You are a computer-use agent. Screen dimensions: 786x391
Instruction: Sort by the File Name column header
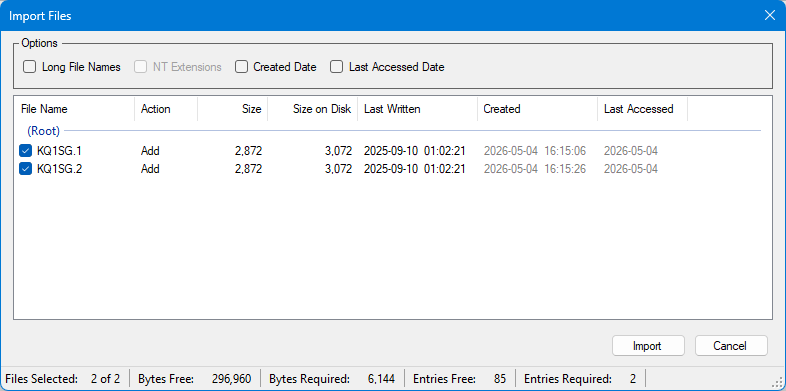pos(74,109)
